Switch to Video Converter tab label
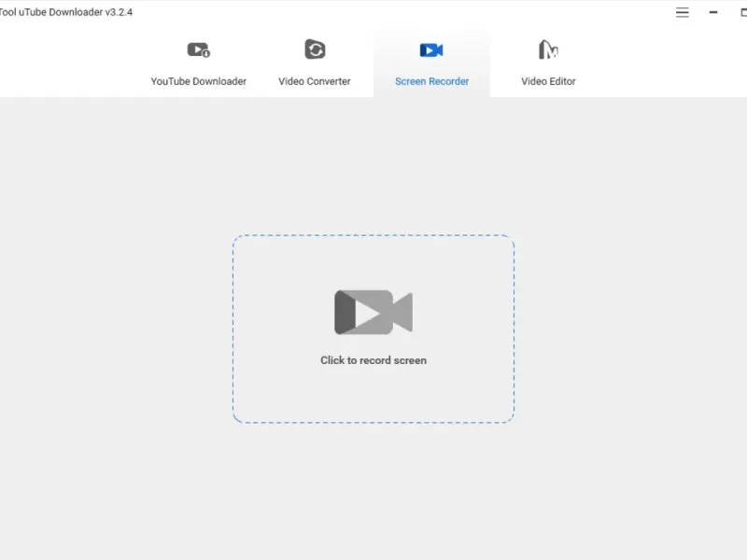This screenshot has height=560, width=747. [x=315, y=81]
